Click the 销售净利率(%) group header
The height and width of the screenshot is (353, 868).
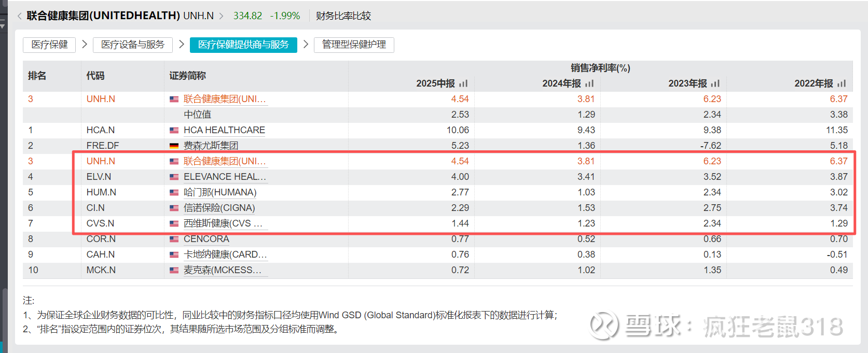[x=600, y=68]
